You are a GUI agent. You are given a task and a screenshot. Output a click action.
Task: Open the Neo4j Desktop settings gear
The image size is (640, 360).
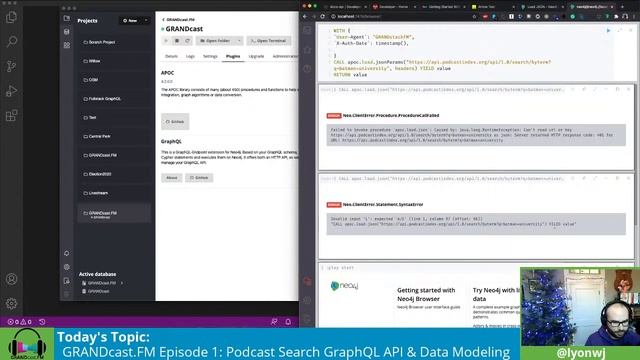67,267
